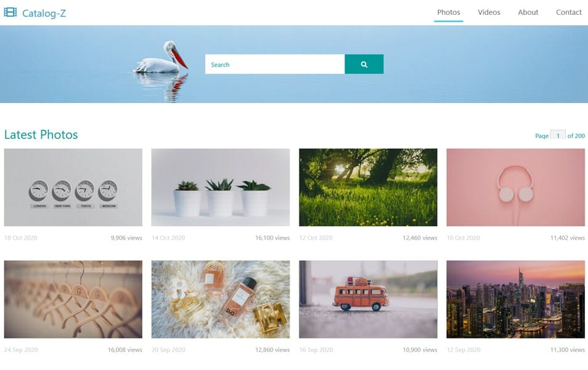Image resolution: width=588 pixels, height=370 pixels.
Task: View the green meadow photo
Action: point(368,187)
